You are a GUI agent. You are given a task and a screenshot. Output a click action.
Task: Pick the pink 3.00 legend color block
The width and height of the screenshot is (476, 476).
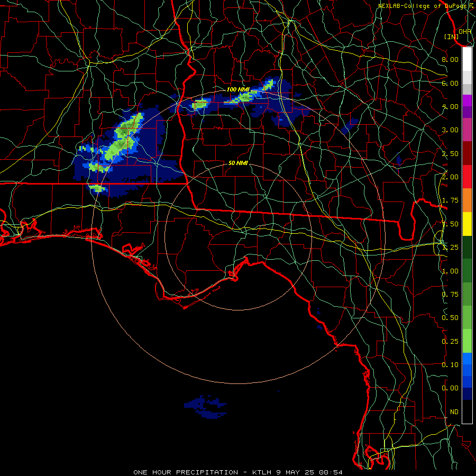(x=467, y=130)
